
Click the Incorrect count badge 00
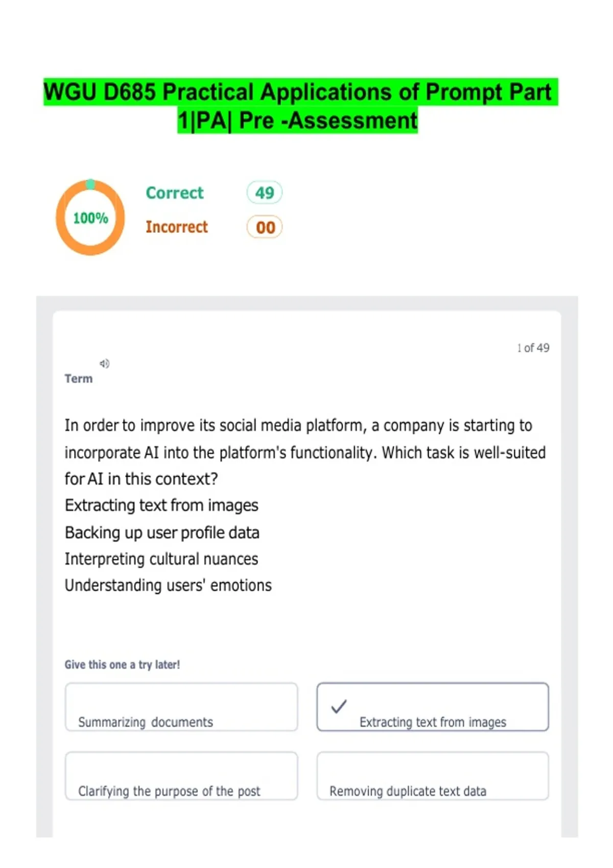click(x=265, y=227)
